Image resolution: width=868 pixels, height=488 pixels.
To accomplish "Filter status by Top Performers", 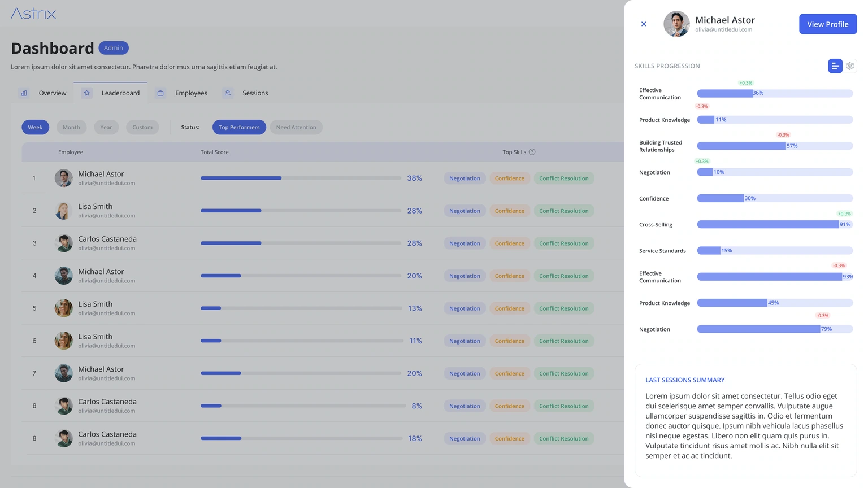I will coord(239,127).
